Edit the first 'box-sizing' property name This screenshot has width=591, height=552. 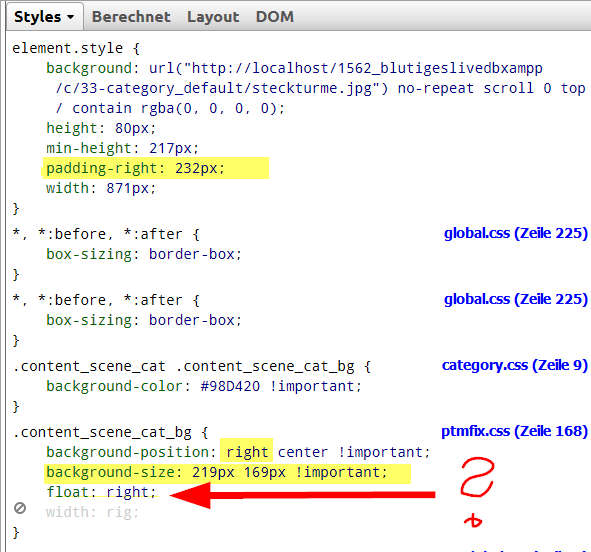coord(89,254)
